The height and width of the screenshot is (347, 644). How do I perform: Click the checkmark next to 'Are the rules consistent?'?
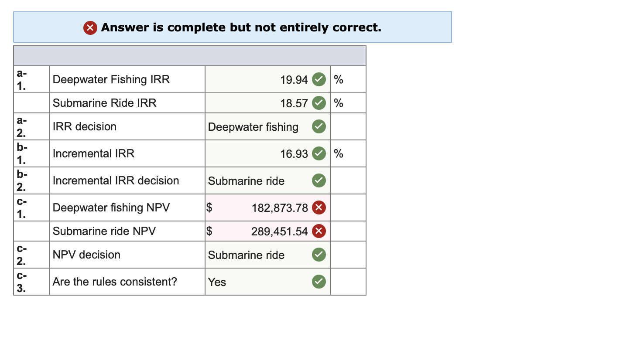pyautogui.click(x=319, y=282)
